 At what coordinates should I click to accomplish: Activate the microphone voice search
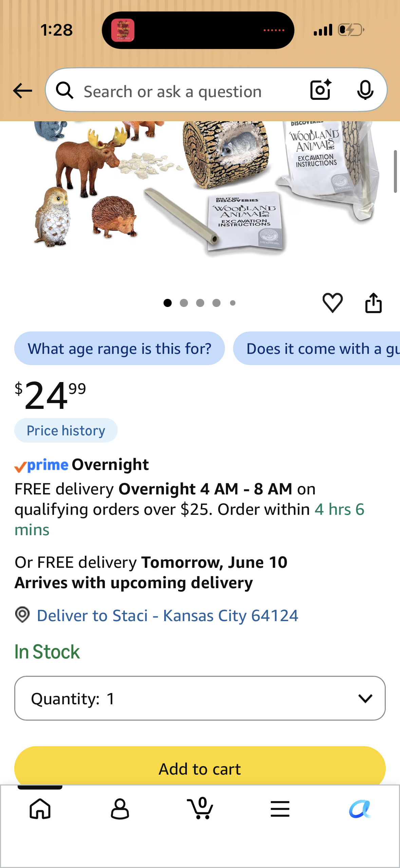pyautogui.click(x=365, y=90)
